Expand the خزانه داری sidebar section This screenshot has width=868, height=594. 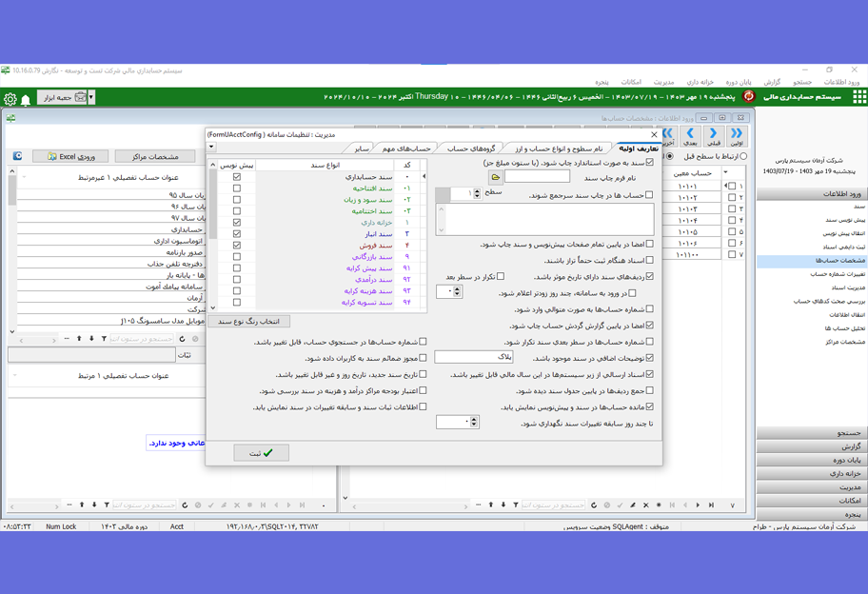[811, 473]
